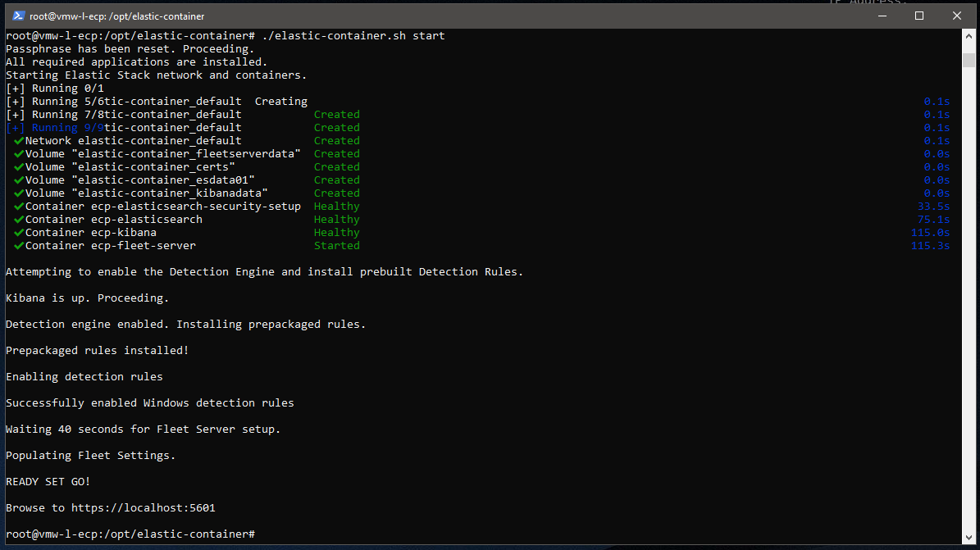The height and width of the screenshot is (550, 980).
Task: Click the PowerShell icon in title bar
Action: click(18, 16)
